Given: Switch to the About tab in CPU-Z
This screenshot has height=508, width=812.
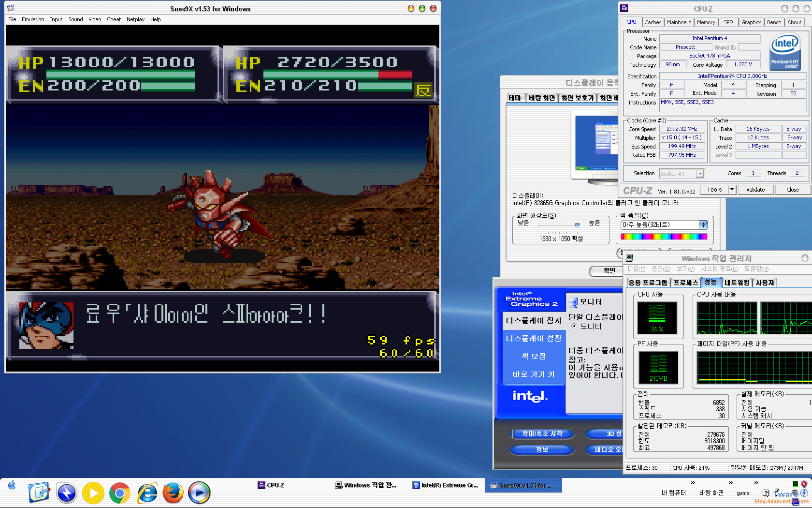Looking at the screenshot, I should click(794, 22).
